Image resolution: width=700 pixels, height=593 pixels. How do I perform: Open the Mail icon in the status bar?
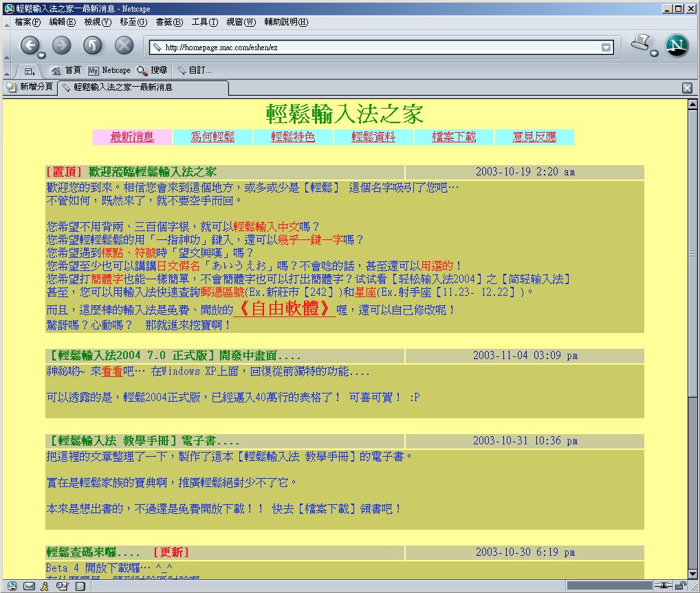point(29,586)
